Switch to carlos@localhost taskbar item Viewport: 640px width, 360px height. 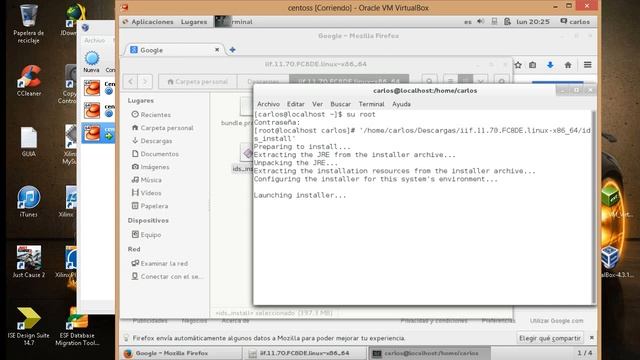click(x=429, y=353)
